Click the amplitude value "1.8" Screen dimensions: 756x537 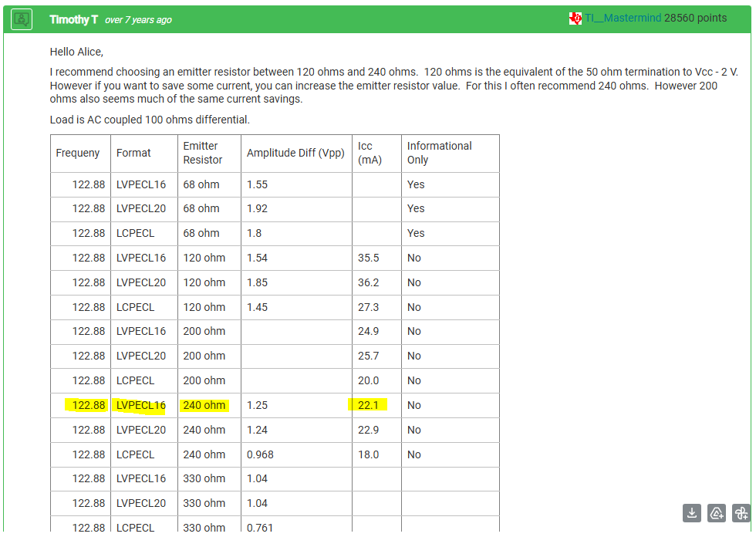tap(254, 233)
